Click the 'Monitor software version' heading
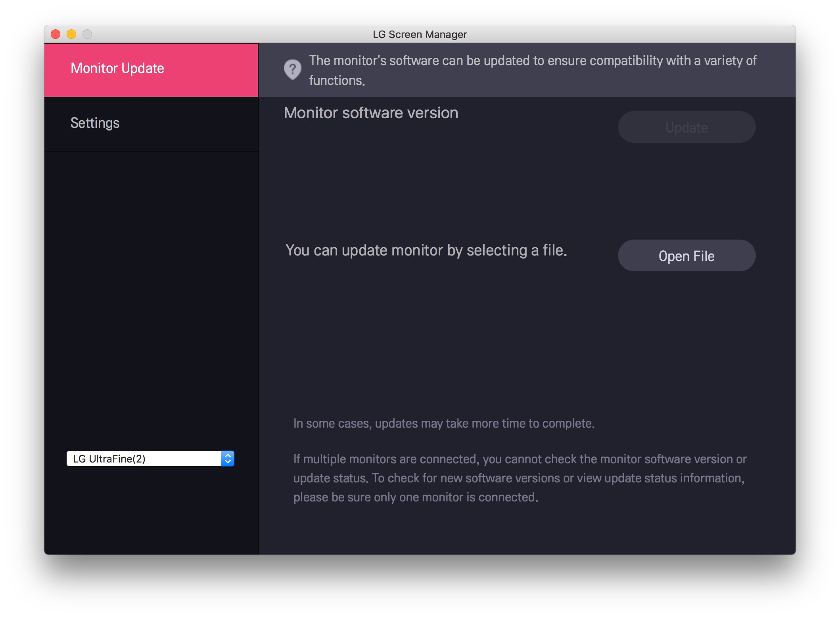840x618 pixels. 371,113
